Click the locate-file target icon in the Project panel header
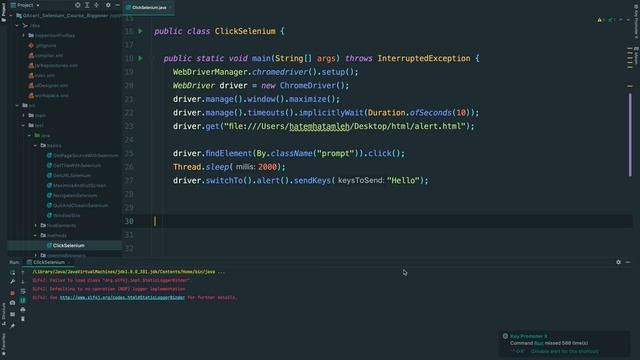 tap(78, 5)
